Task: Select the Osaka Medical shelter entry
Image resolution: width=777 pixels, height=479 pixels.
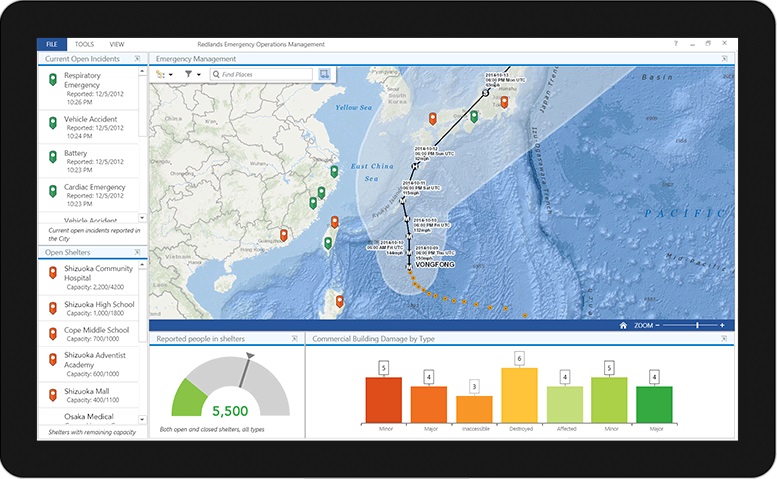Action: [88, 417]
